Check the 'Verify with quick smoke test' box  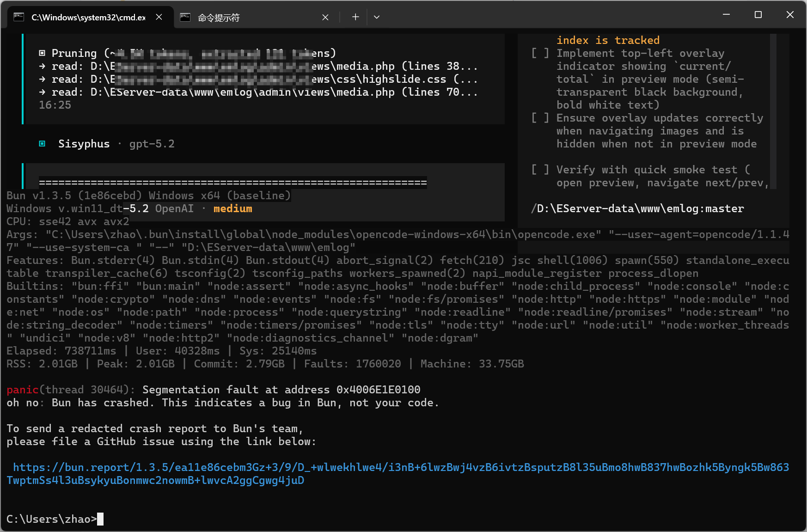[540, 170]
